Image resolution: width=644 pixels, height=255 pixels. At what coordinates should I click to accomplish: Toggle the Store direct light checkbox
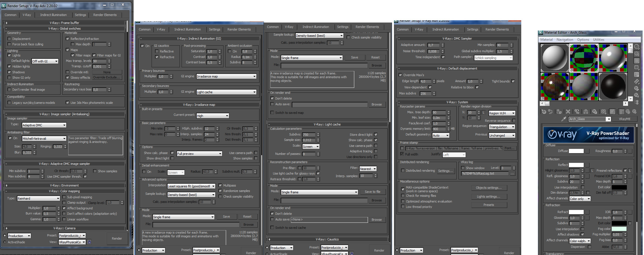(x=376, y=135)
